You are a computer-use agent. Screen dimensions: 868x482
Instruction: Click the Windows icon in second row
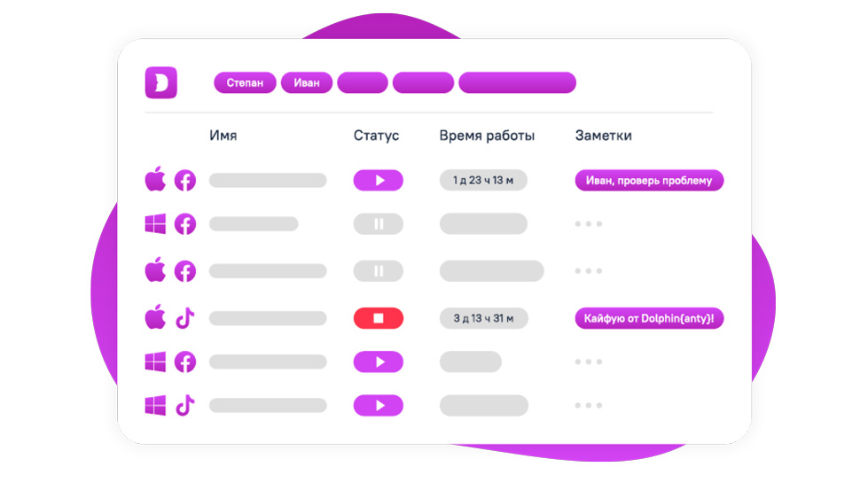tap(155, 224)
